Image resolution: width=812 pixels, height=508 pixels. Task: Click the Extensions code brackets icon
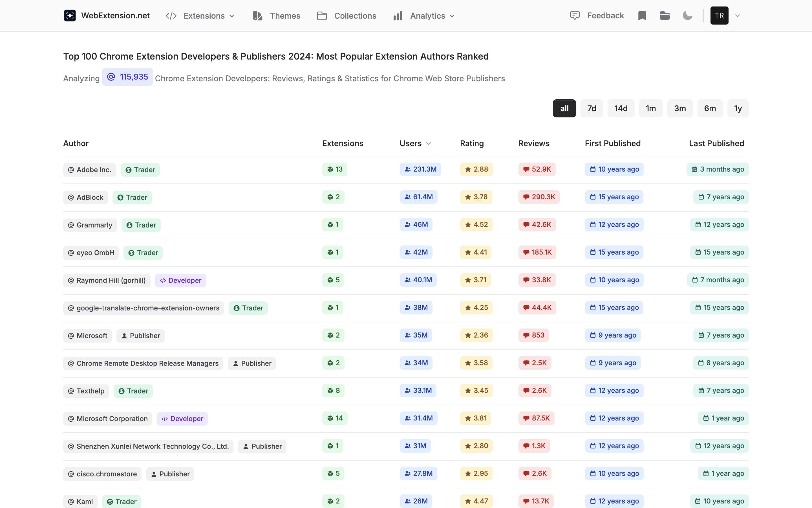point(171,16)
